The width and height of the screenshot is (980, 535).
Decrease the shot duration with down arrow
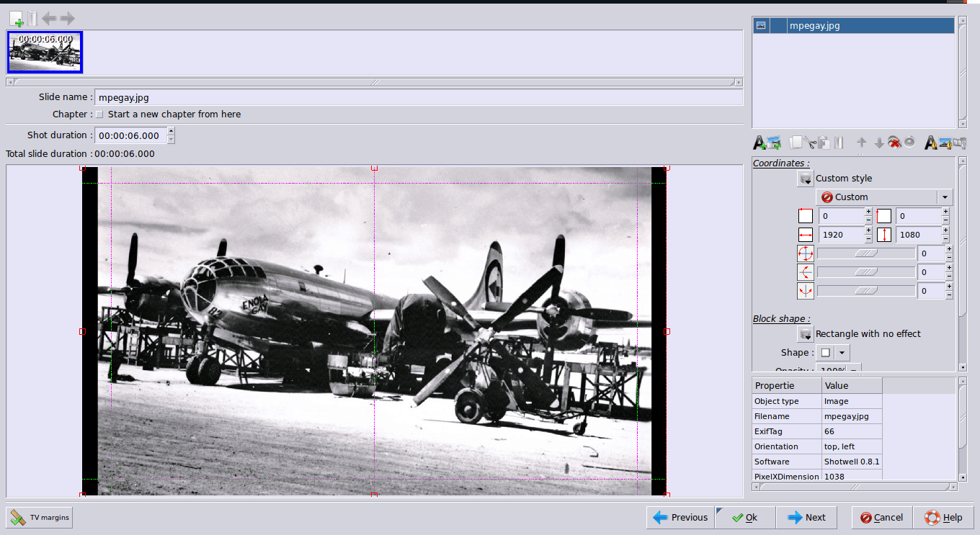[x=171, y=139]
